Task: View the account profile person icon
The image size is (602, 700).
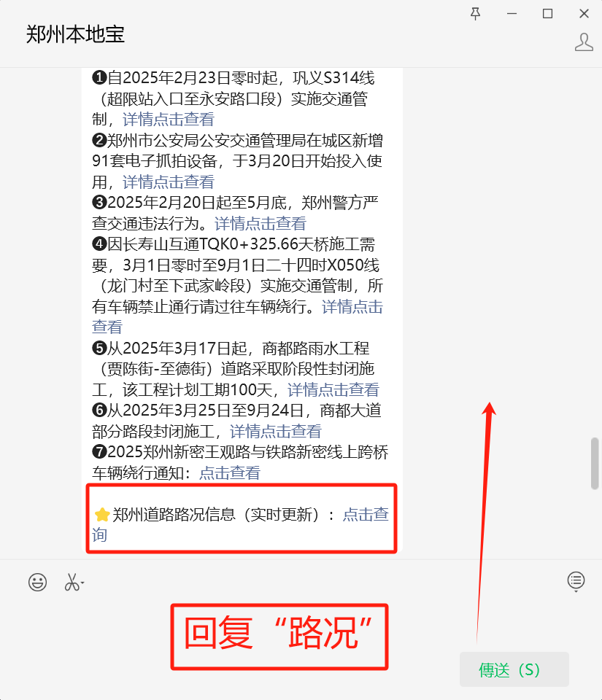Action: click(584, 42)
